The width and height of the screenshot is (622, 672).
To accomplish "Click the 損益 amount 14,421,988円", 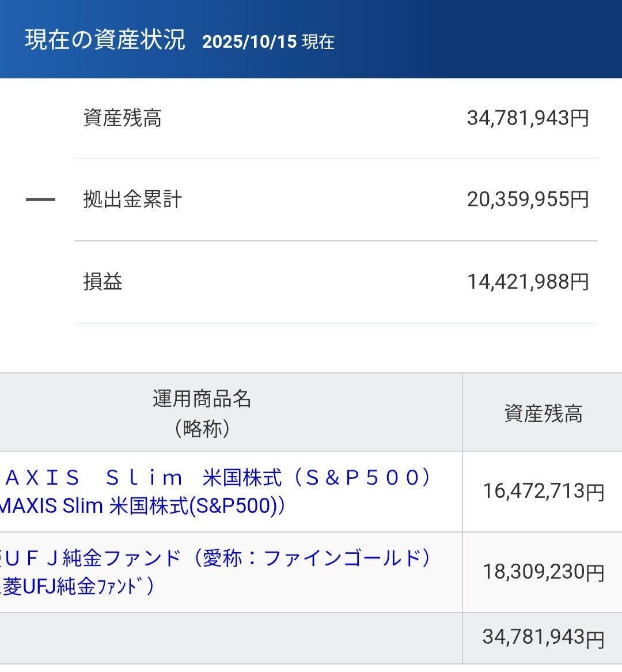I will point(528,282).
